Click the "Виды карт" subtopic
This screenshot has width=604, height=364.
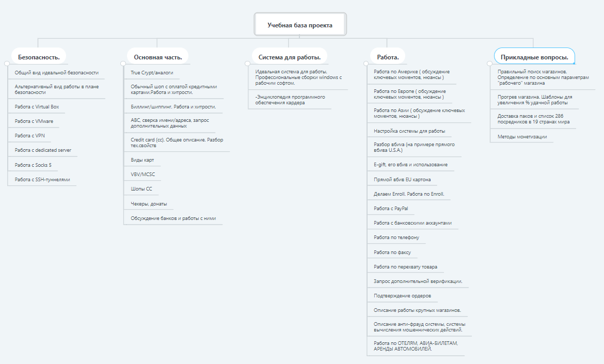coord(142,160)
